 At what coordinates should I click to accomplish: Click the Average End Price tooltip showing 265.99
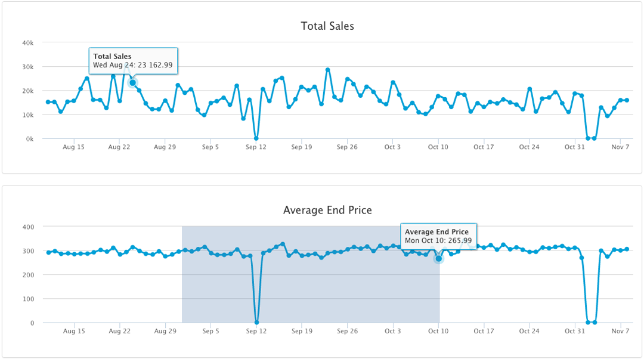point(438,236)
